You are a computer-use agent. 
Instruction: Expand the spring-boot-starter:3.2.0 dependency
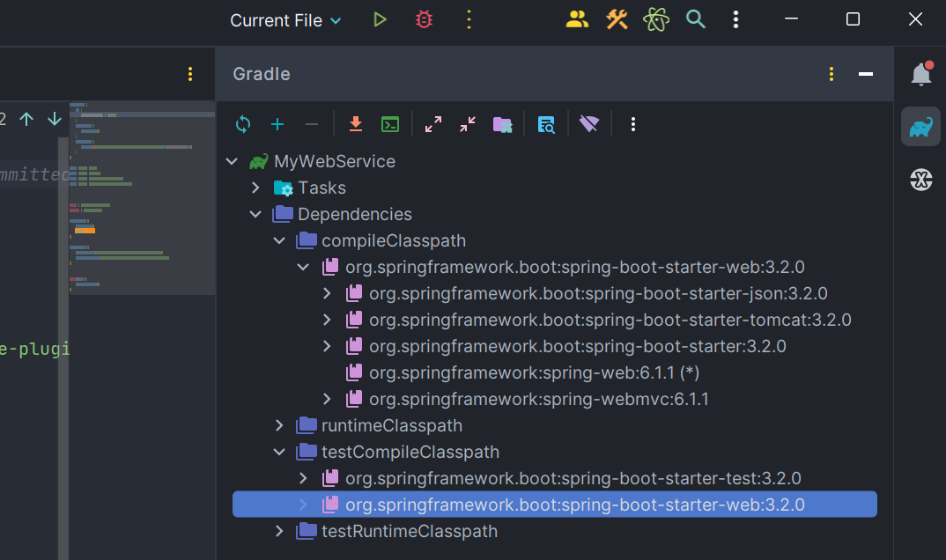pos(327,346)
